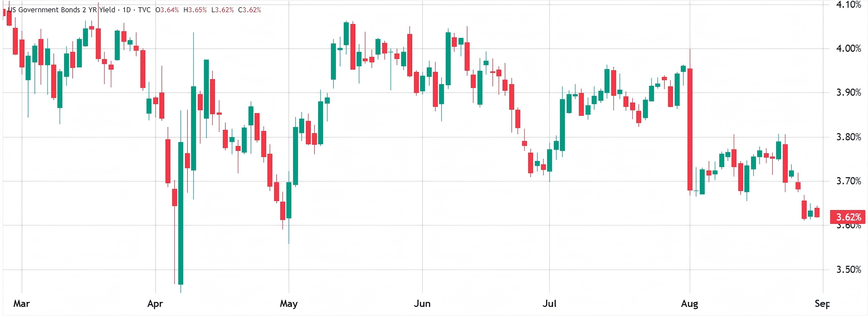Click the Jul label on time axis
The width and height of the screenshot is (868, 317).
coord(549,304)
